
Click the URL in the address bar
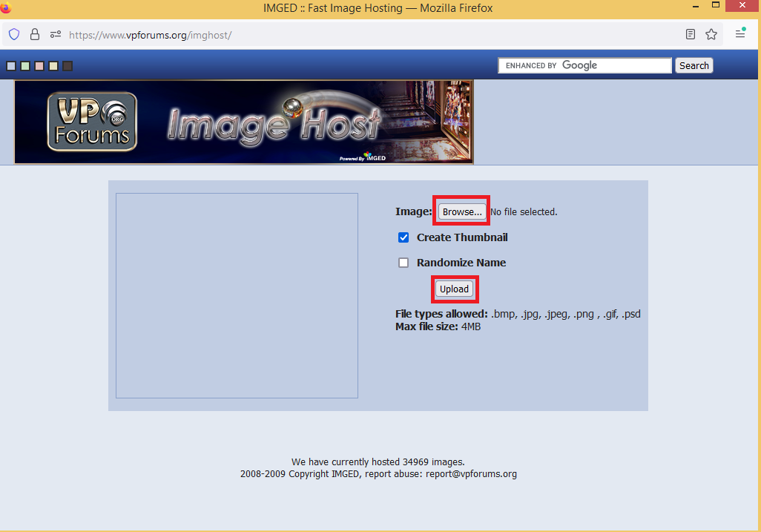pos(150,35)
